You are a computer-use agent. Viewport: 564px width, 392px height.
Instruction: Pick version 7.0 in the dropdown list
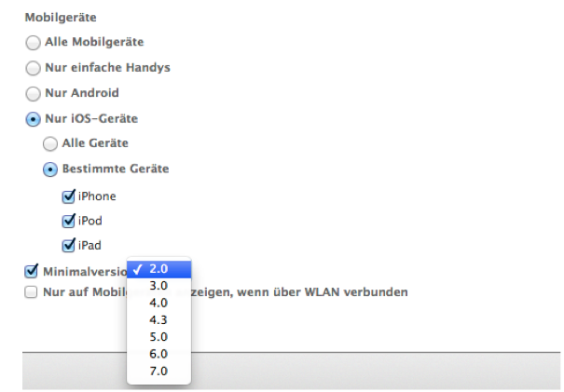pyautogui.click(x=159, y=372)
